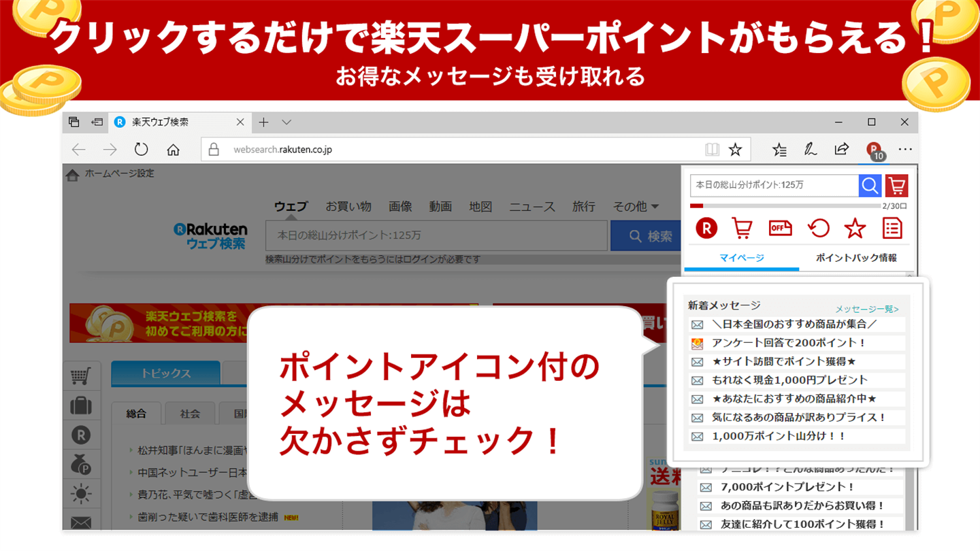Select the 総合 news tab

tap(136, 413)
